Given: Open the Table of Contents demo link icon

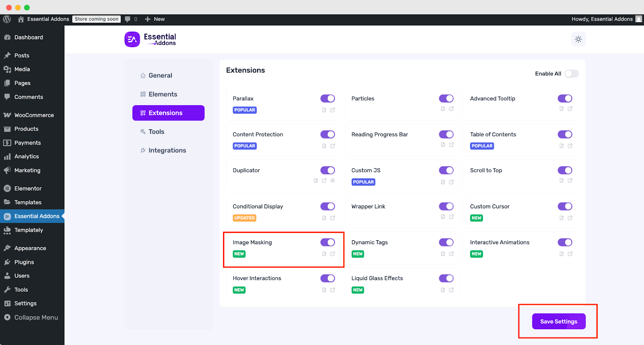Looking at the screenshot, I should coord(570,146).
